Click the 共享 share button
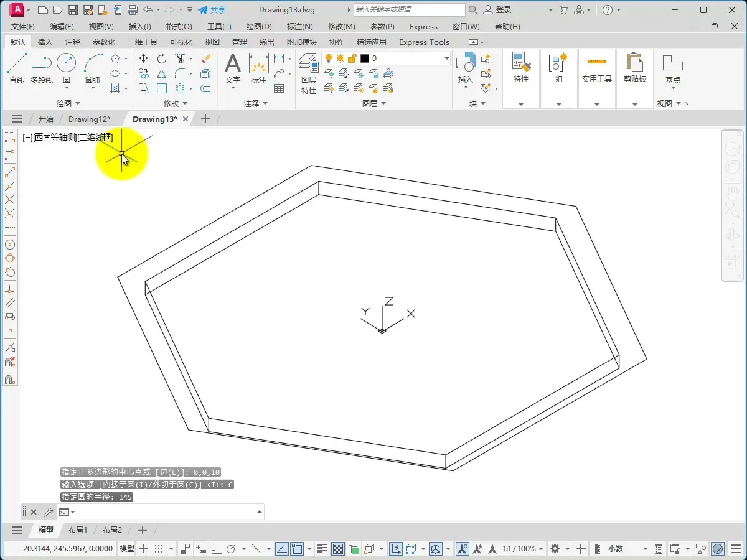This screenshot has width=747, height=560. coord(212,10)
